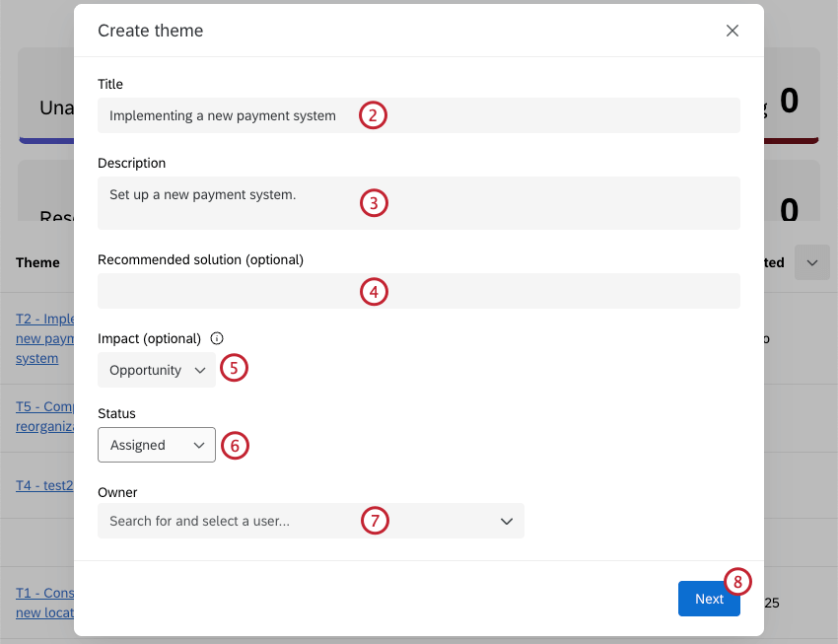Open the Status dropdown showing Assigned
The height and width of the screenshot is (644, 838).
point(156,445)
